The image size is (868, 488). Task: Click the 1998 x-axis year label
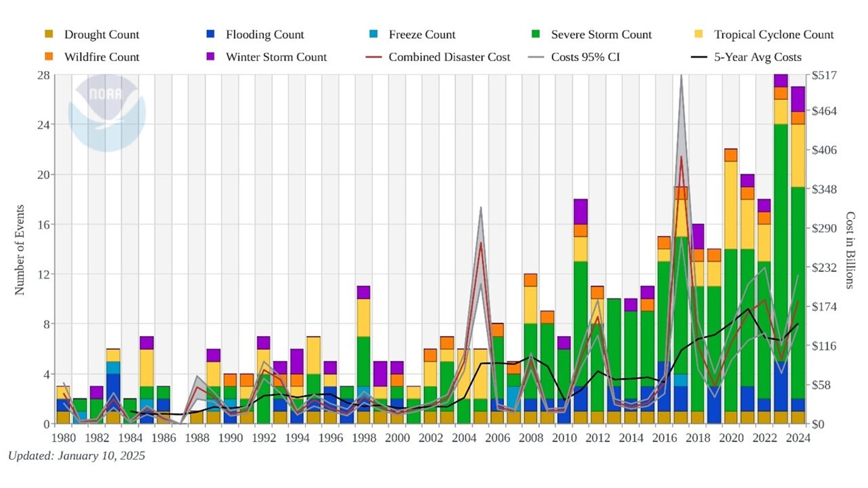[364, 438]
